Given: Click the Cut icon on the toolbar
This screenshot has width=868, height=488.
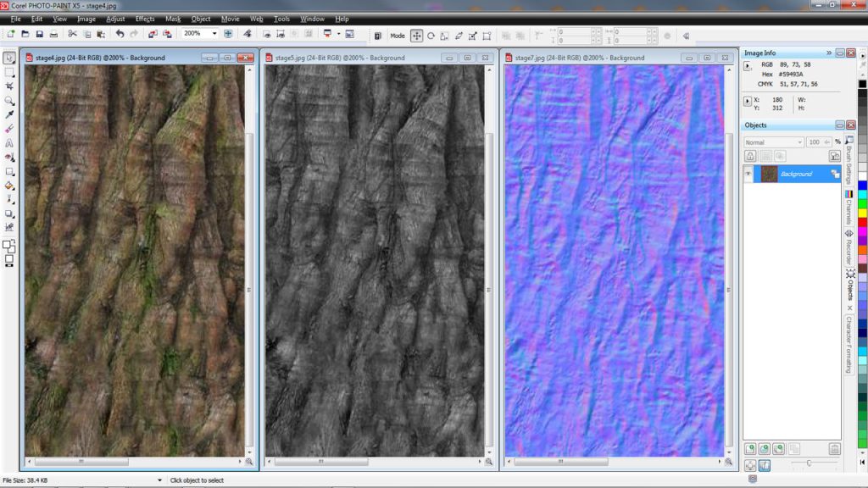Looking at the screenshot, I should click(x=73, y=35).
